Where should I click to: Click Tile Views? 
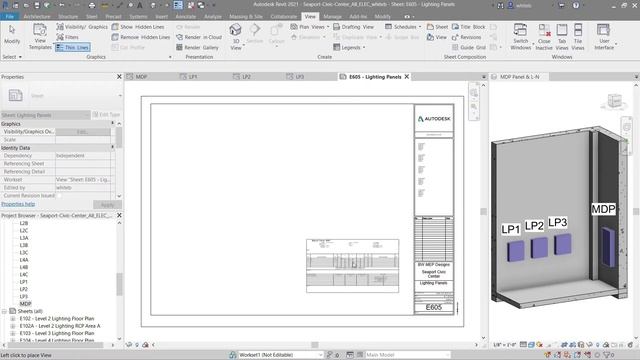pos(578,37)
